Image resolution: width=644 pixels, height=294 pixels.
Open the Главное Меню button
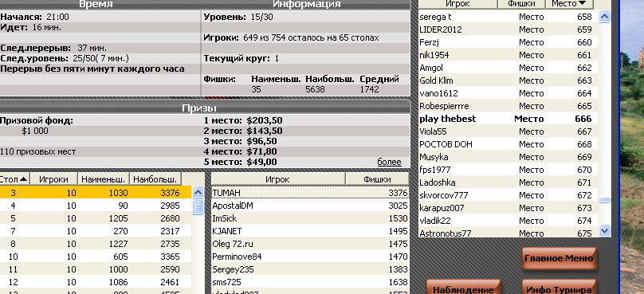559,258
